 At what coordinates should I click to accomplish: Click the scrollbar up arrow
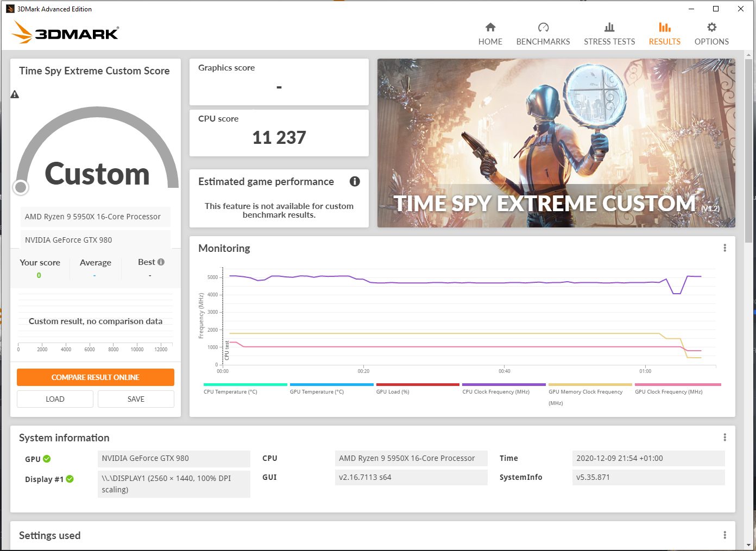(749, 55)
